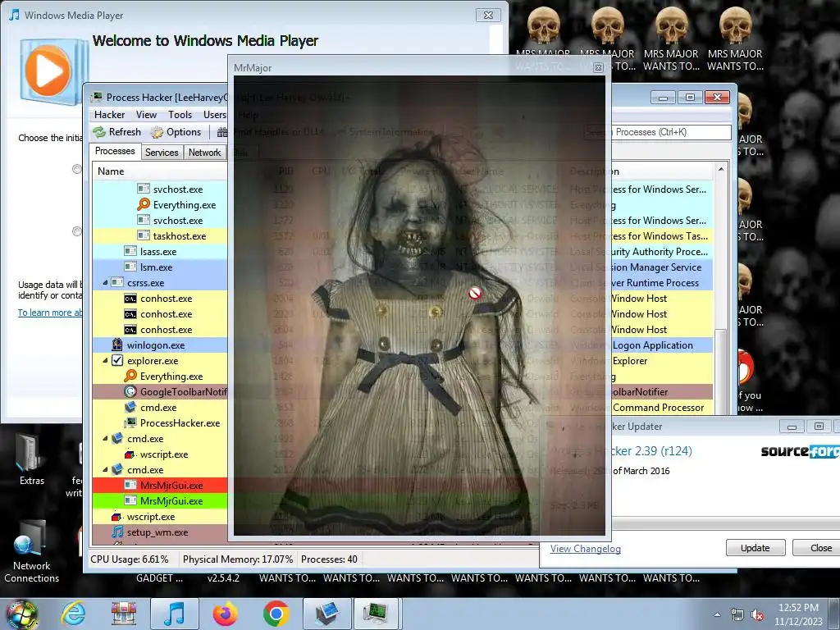Click the Processes: 40 status entry
This screenshot has height=630, width=840.
(329, 559)
